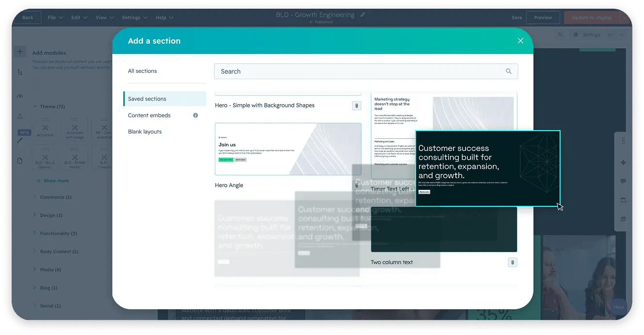This screenshot has height=335, width=644.
Task: Open the Contents tree icon in the left sidebar
Action: [x=20, y=72]
